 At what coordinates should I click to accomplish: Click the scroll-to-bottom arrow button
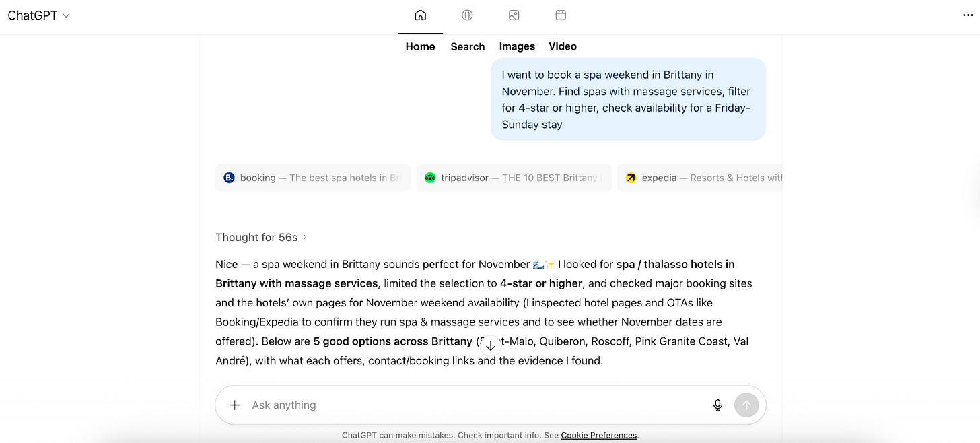coord(491,346)
